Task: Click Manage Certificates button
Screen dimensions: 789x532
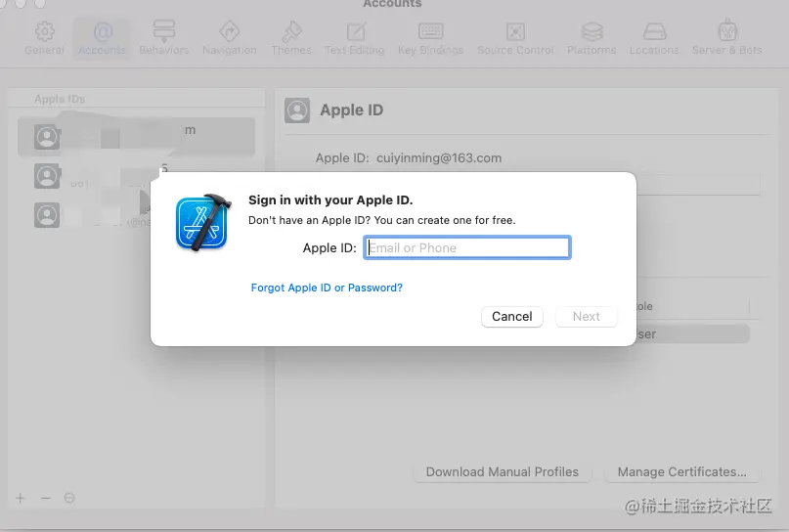Action: [681, 472]
